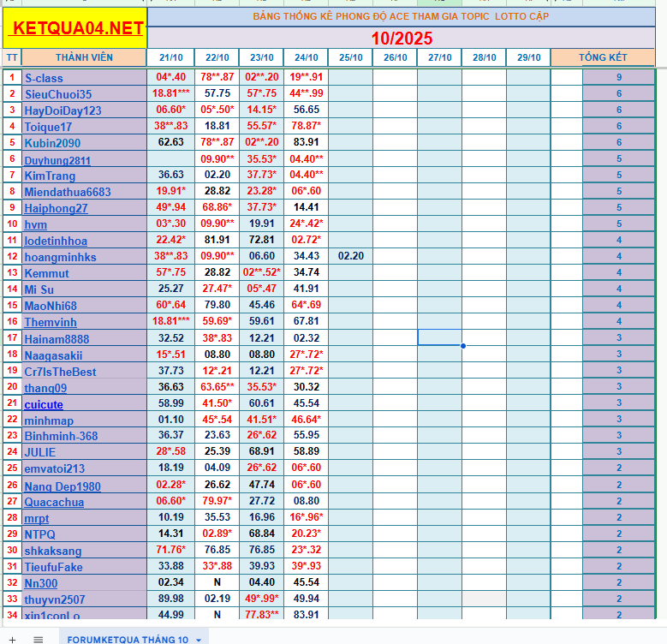Click S-class's total score cell showing 9
Screen dimensions: 667x644
coord(618,77)
